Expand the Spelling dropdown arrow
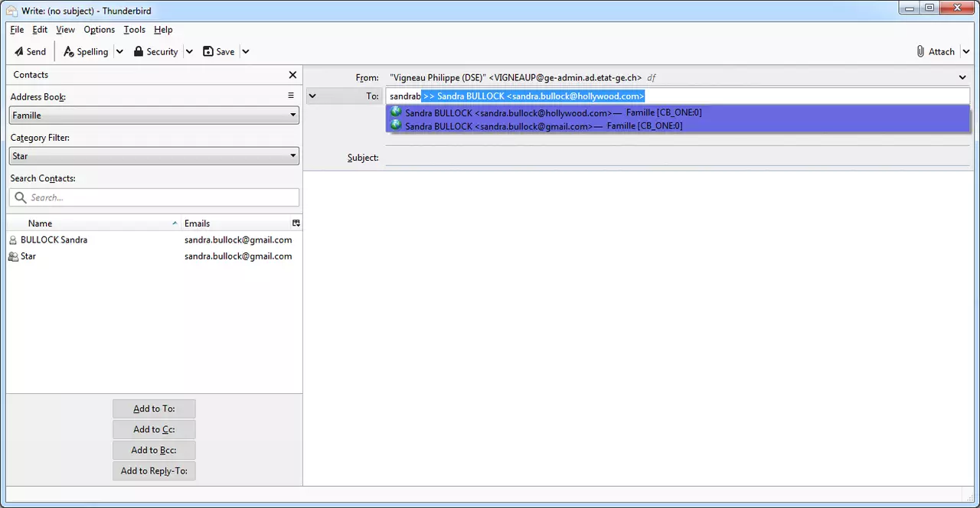Viewport: 980px width, 508px height. click(119, 52)
